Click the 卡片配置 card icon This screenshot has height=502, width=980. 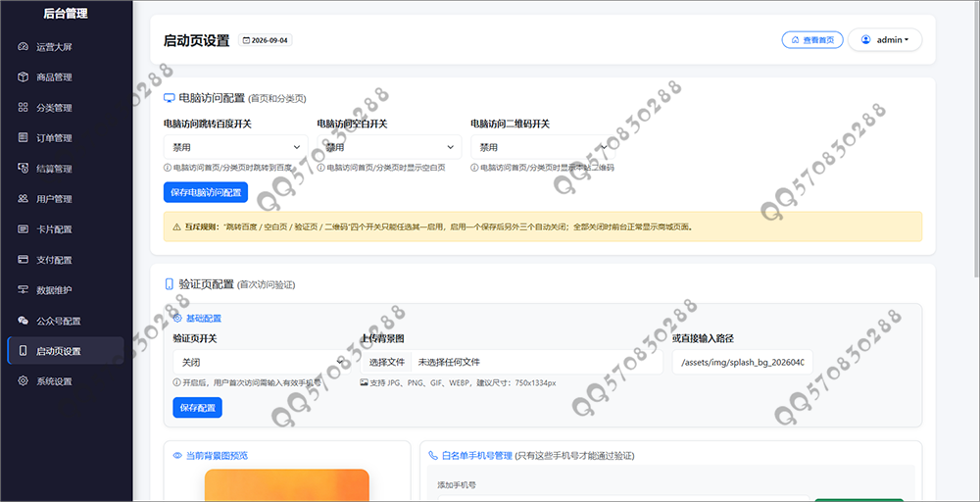coord(24,229)
